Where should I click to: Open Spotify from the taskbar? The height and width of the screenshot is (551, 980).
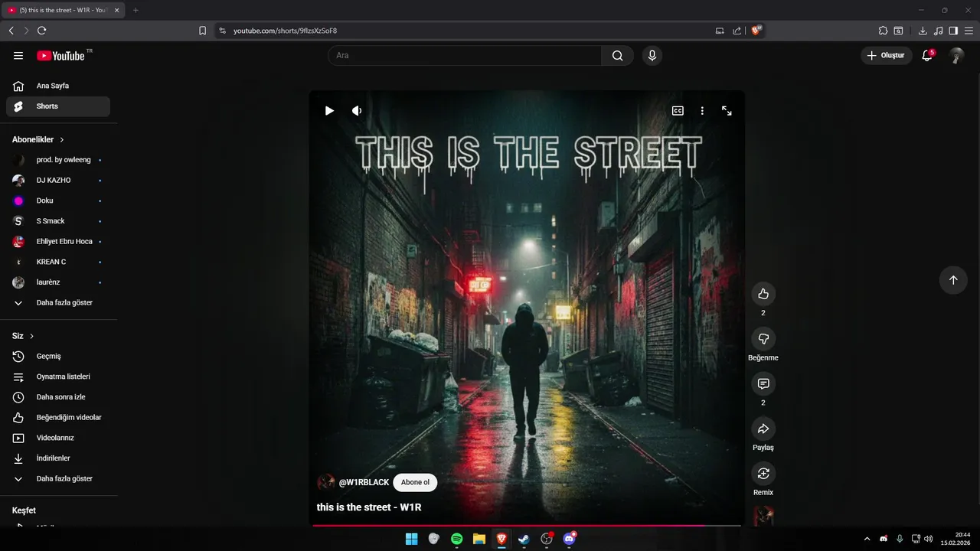[x=456, y=539]
